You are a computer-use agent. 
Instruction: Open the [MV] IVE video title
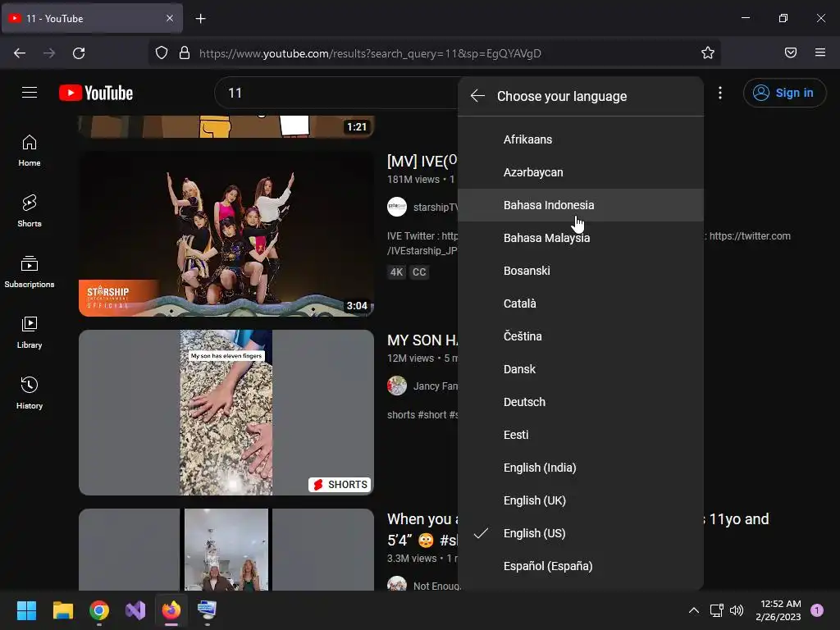tap(422, 161)
